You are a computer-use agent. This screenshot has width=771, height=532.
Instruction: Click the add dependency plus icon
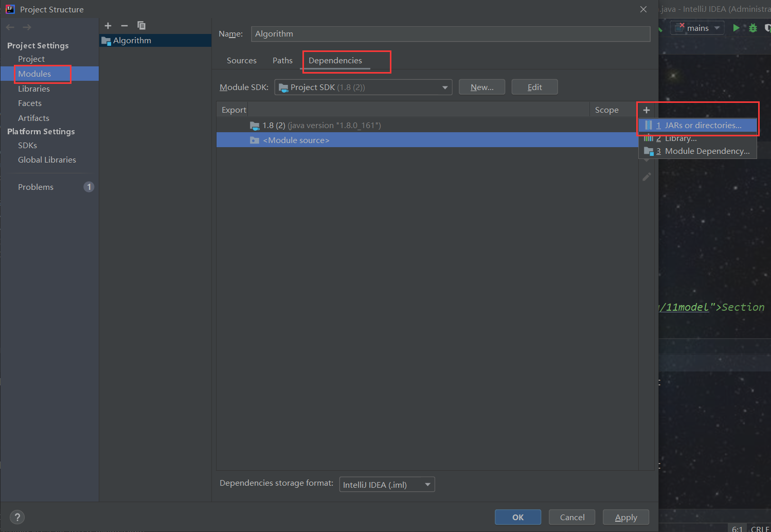[x=647, y=110]
